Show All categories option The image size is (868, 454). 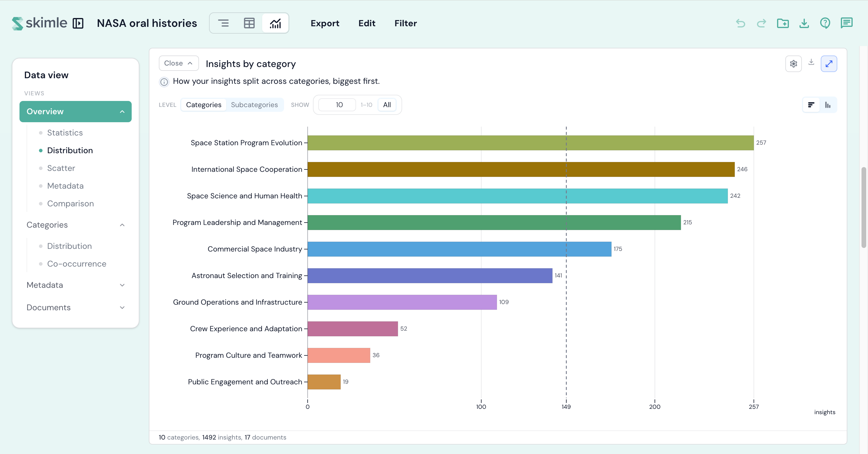click(x=386, y=105)
